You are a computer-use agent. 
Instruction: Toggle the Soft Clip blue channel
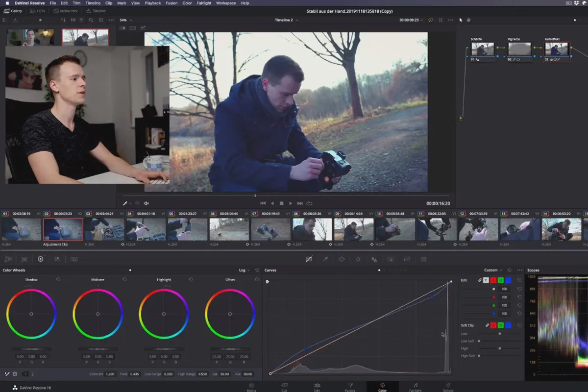(x=508, y=325)
